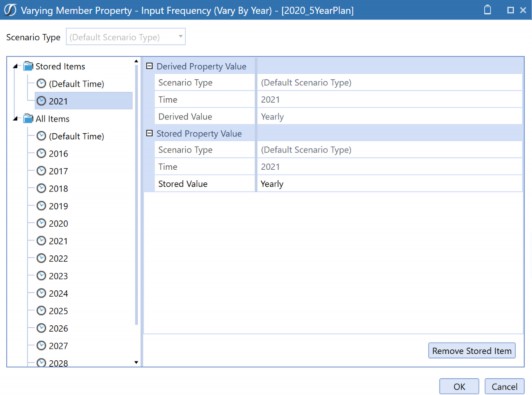Click the Derived Value cell showing Yearly
The height and width of the screenshot is (395, 532).
coord(390,116)
